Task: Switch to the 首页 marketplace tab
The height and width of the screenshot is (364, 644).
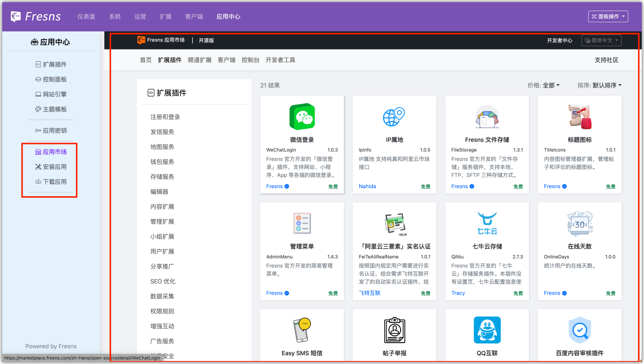Action: [146, 60]
